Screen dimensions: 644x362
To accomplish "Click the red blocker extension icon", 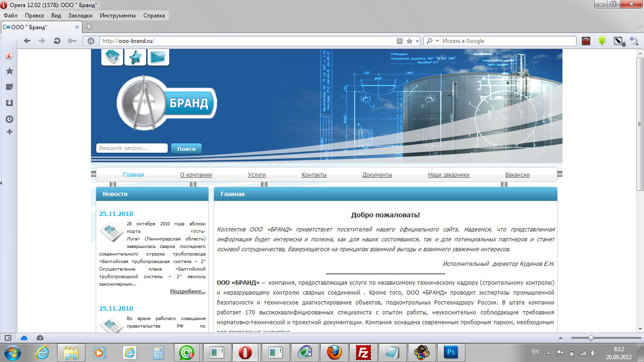I will (586, 41).
